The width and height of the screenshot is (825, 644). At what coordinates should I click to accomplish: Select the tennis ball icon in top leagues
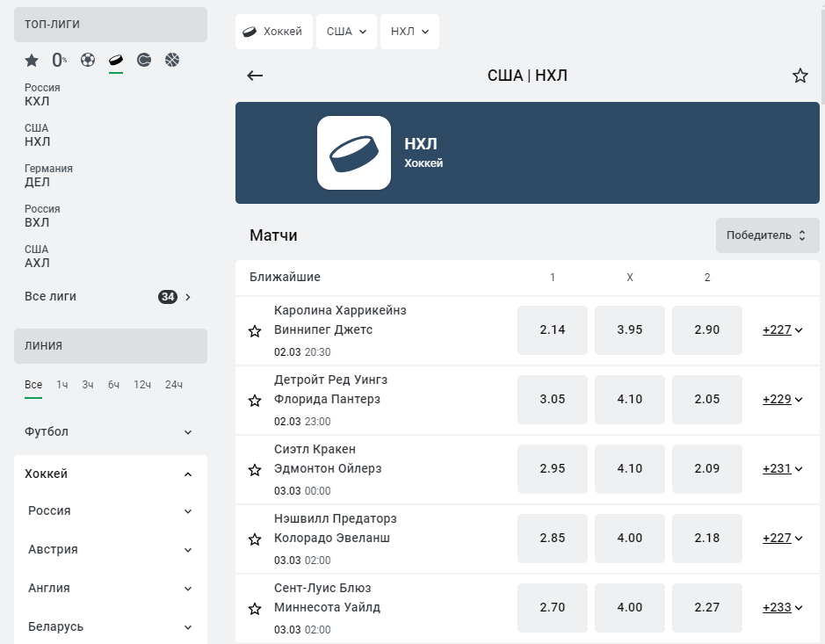pos(143,60)
